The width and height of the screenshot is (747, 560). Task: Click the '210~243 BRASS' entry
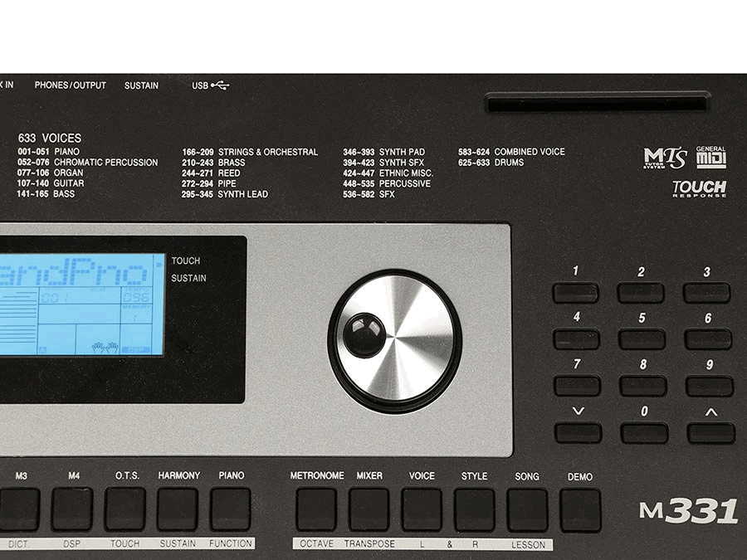pos(213,163)
